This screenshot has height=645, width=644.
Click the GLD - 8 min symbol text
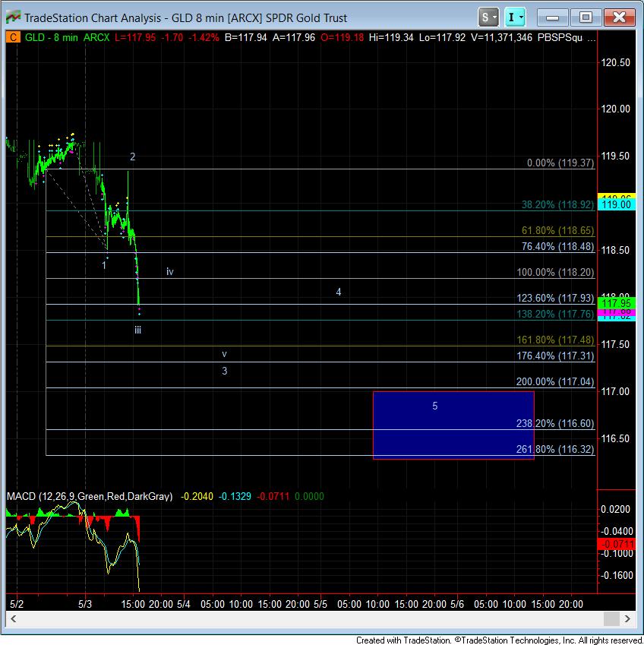[x=52, y=38]
